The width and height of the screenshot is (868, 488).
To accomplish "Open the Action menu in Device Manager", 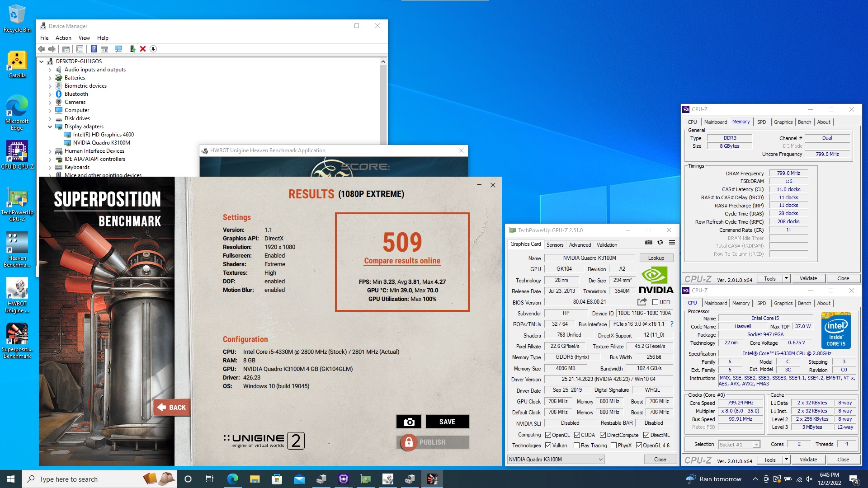I will coord(63,38).
